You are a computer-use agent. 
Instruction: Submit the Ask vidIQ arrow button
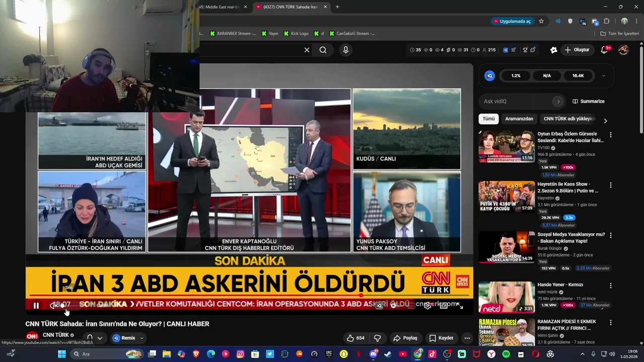tap(558, 101)
